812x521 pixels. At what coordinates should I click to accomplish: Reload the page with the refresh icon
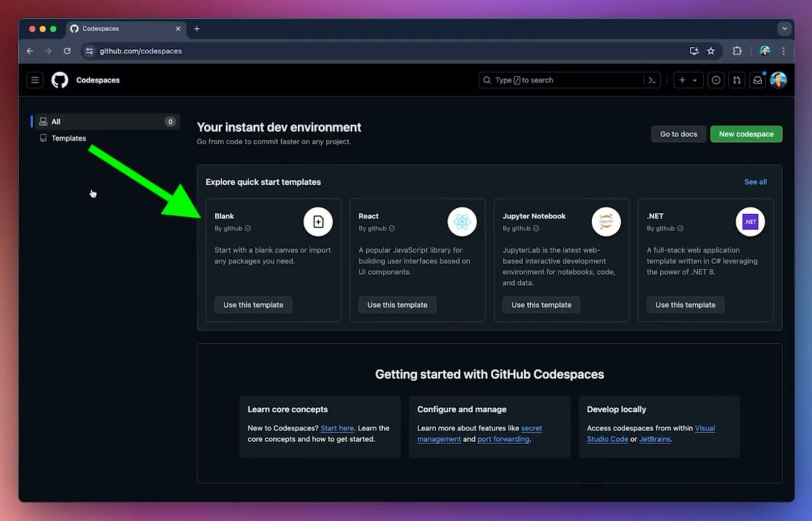pos(67,51)
